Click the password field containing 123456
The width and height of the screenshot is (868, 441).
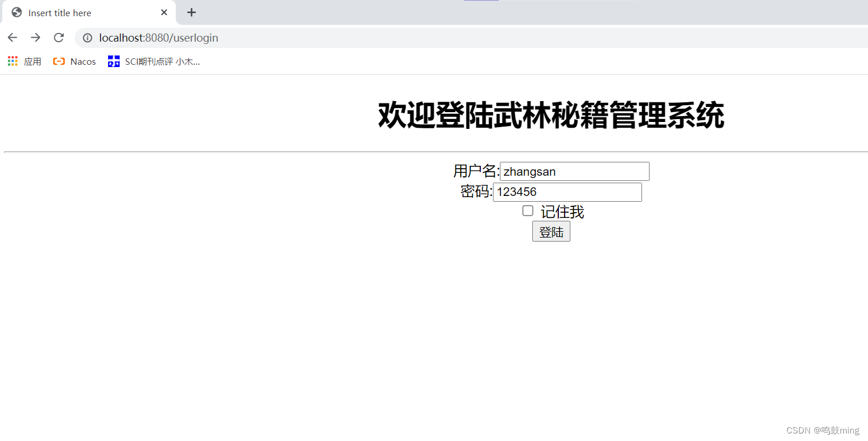pos(567,191)
